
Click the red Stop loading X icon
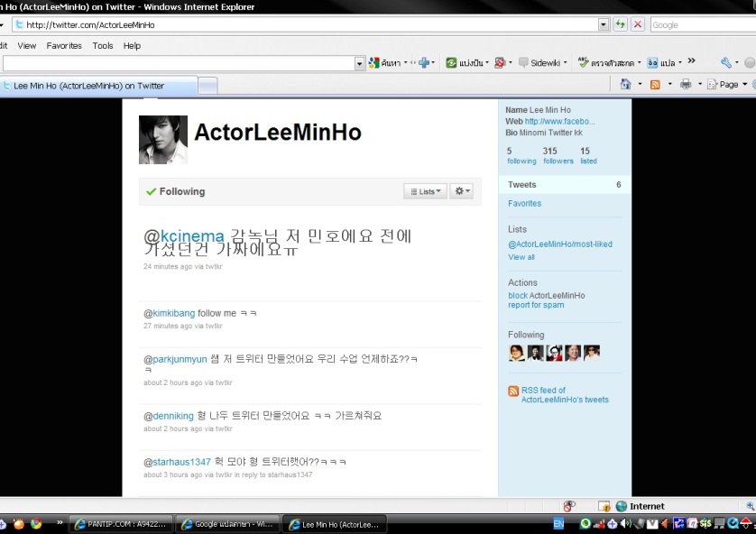coord(638,24)
